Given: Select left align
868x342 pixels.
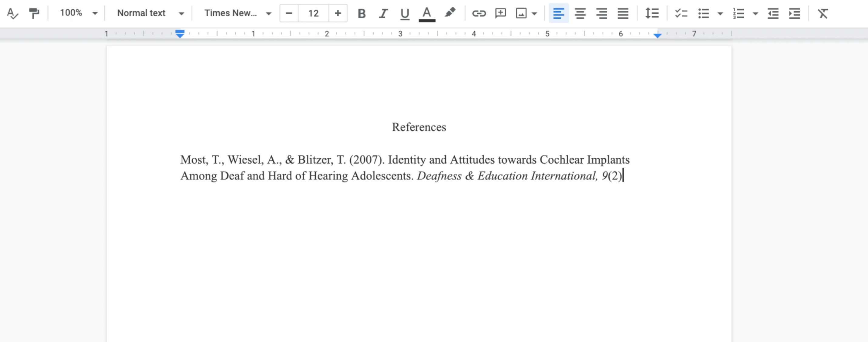Looking at the screenshot, I should tap(559, 13).
